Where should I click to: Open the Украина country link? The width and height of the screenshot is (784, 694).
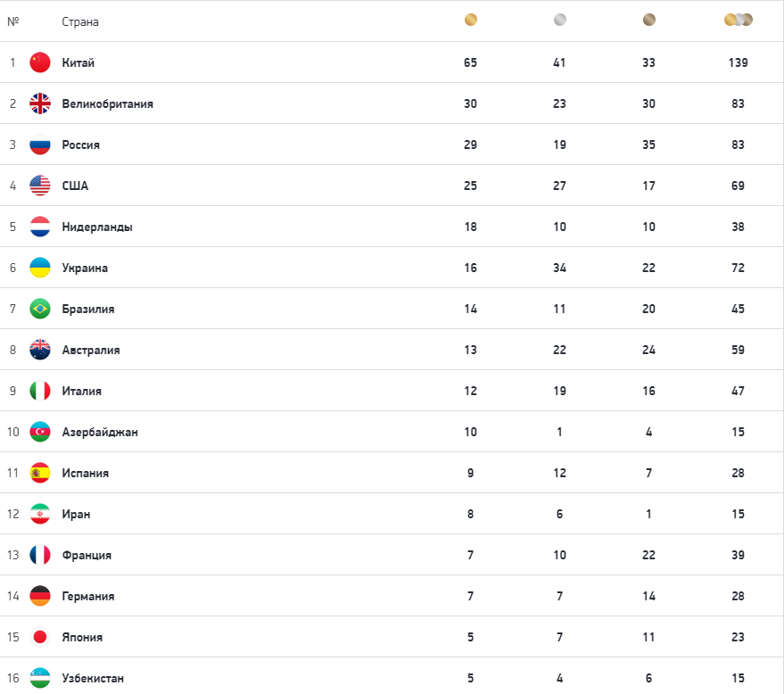point(85,268)
